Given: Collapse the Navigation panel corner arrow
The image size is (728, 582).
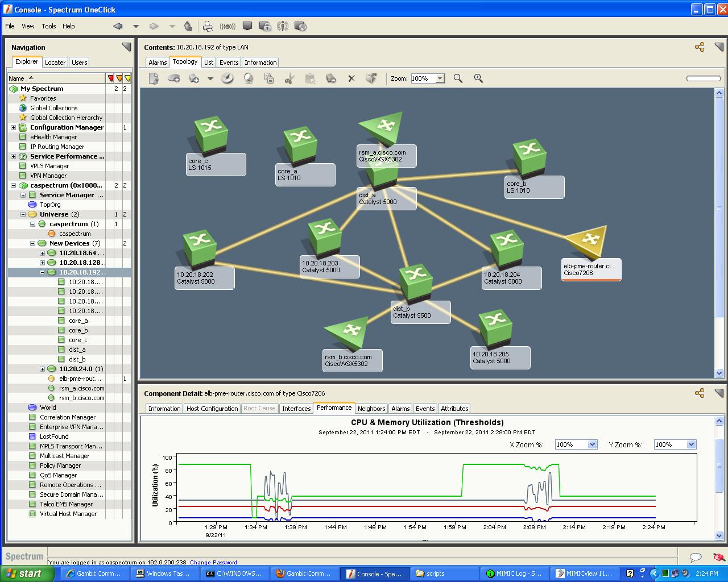Looking at the screenshot, I should [126, 47].
